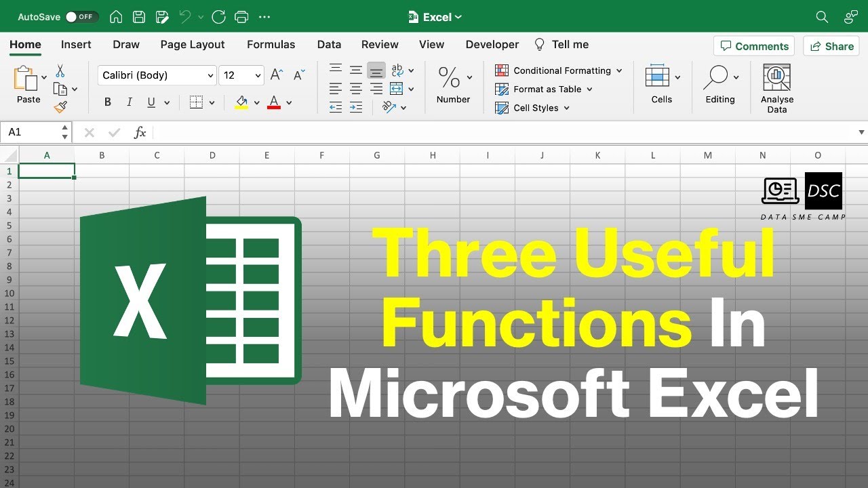Open the Review tab
Screen dimensions: 868x488
[x=380, y=44]
